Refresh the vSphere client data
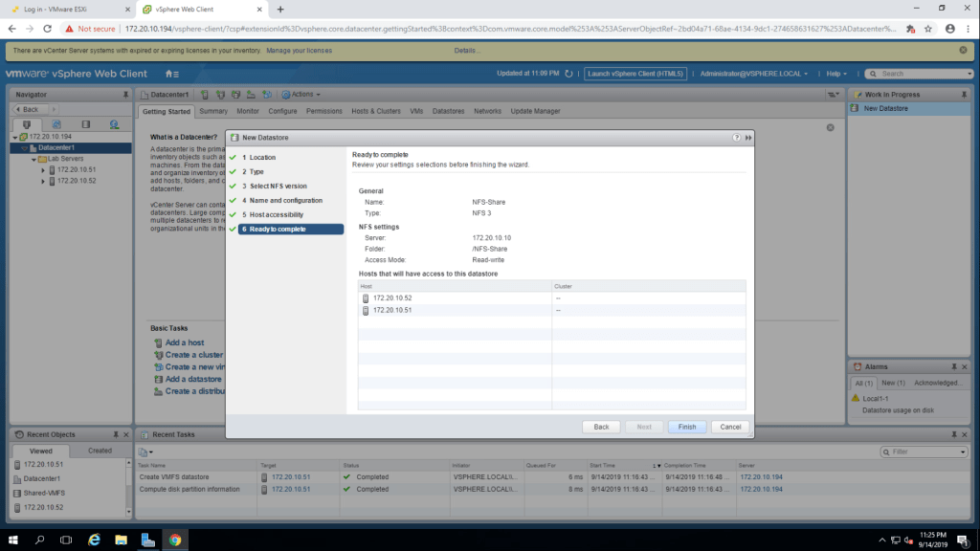Screen dimensions: 980x551 click(568, 74)
